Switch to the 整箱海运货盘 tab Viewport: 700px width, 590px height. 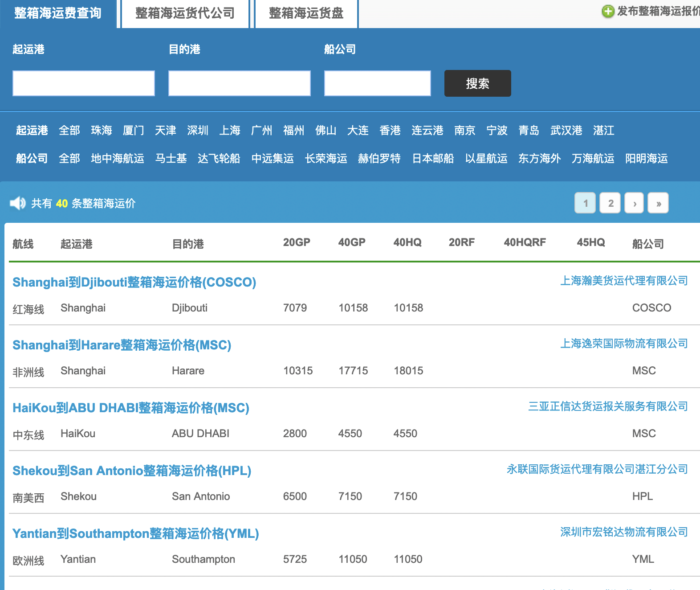click(306, 13)
